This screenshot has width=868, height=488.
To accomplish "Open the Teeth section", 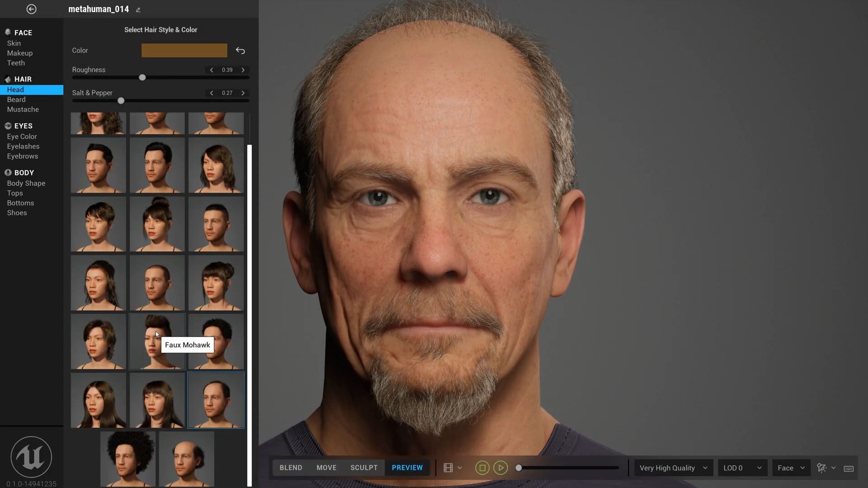I will click(16, 63).
